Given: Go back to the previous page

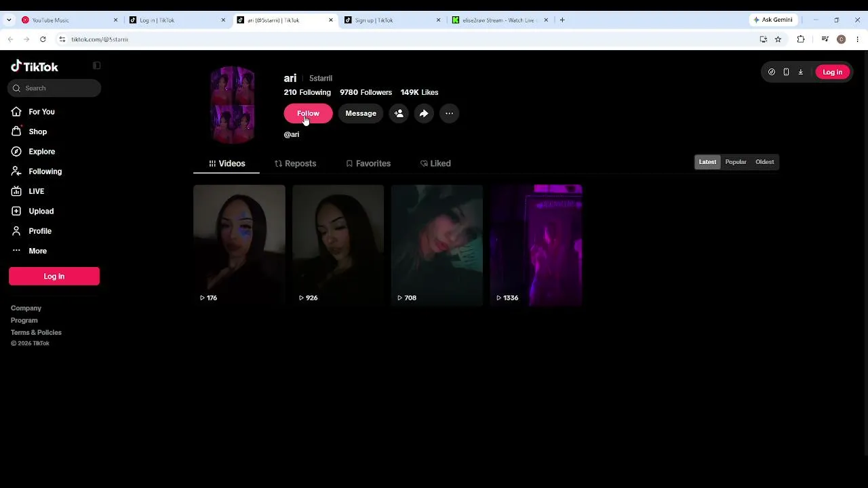Looking at the screenshot, I should coord(10,39).
